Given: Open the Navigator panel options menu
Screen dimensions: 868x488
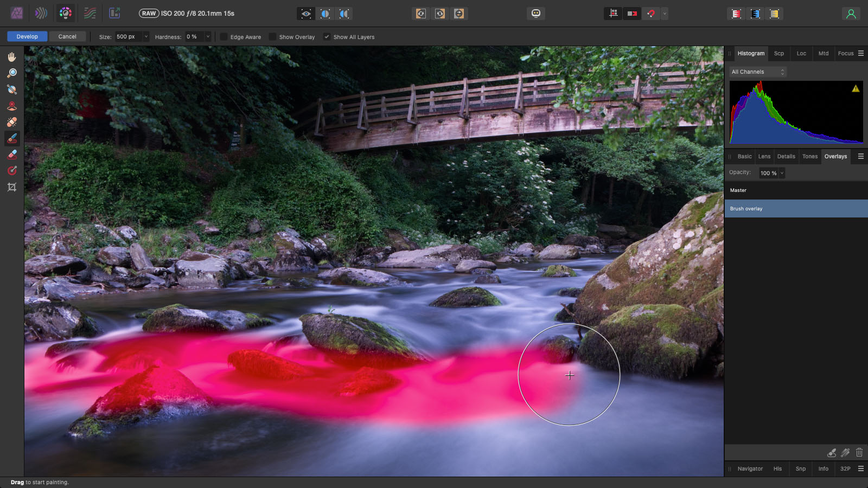Looking at the screenshot, I should click(x=861, y=468).
